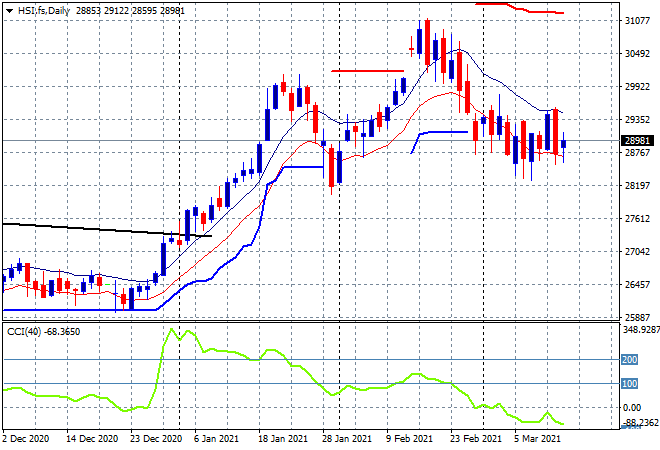Click the 29922 price axis label
The image size is (660, 450).
click(x=636, y=87)
